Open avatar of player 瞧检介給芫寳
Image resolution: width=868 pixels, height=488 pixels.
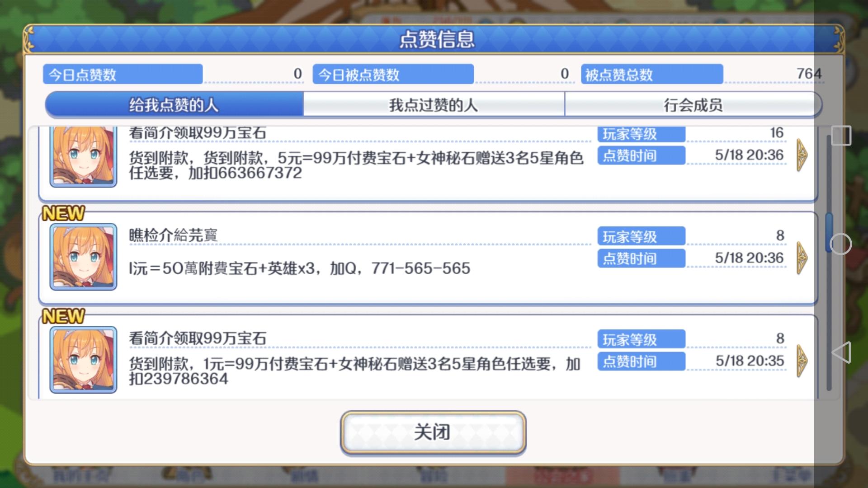click(x=83, y=257)
